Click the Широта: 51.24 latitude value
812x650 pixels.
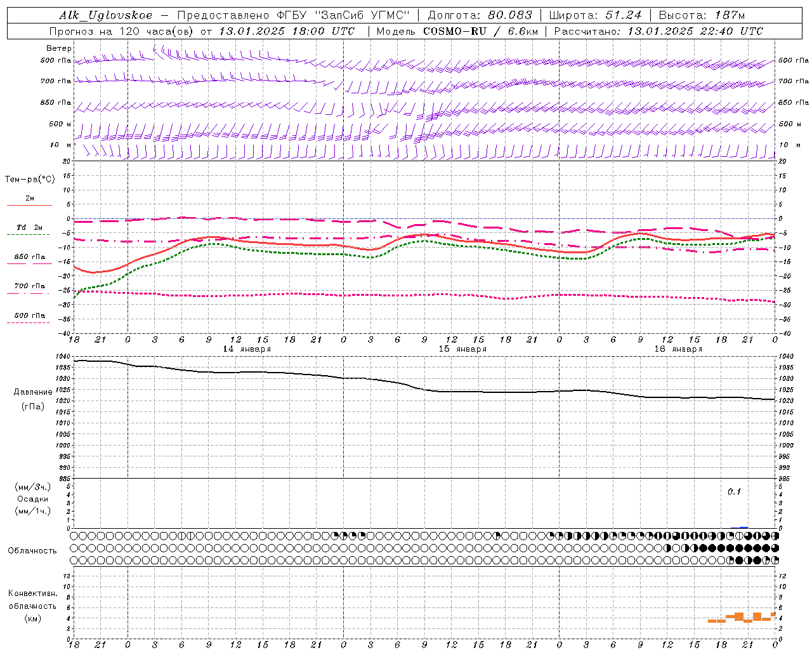(595, 15)
